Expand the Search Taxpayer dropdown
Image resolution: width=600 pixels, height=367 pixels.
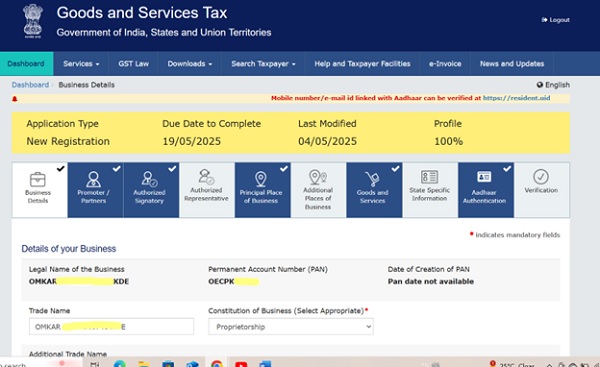[x=263, y=64]
